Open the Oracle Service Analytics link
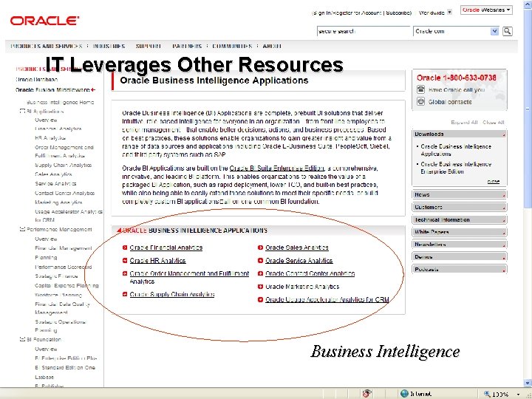The height and width of the screenshot is (399, 532). click(x=299, y=261)
